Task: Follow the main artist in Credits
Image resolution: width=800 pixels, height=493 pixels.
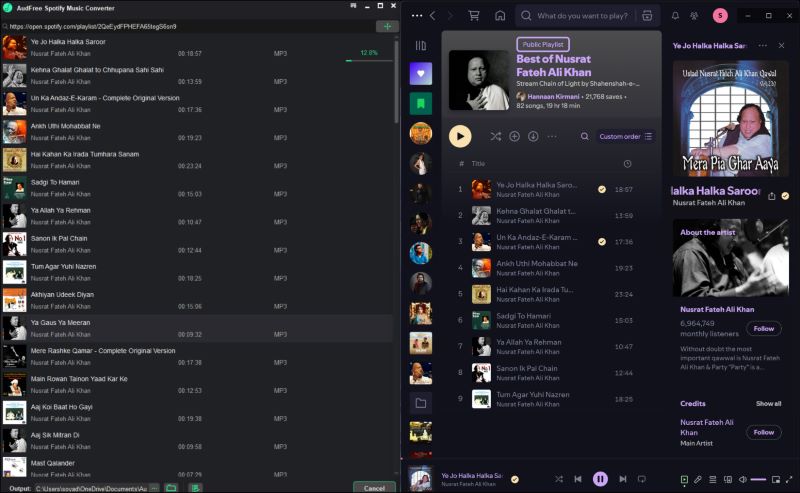Action: coord(764,432)
